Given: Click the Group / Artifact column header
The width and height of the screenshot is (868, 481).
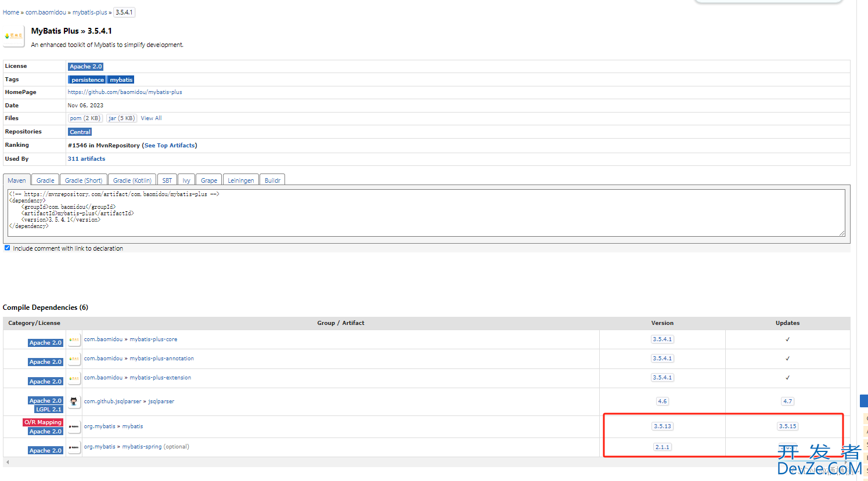Looking at the screenshot, I should [x=341, y=323].
